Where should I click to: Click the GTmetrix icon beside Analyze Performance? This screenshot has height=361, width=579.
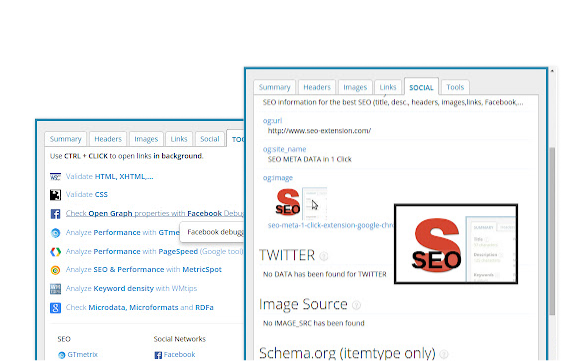pos(55,233)
